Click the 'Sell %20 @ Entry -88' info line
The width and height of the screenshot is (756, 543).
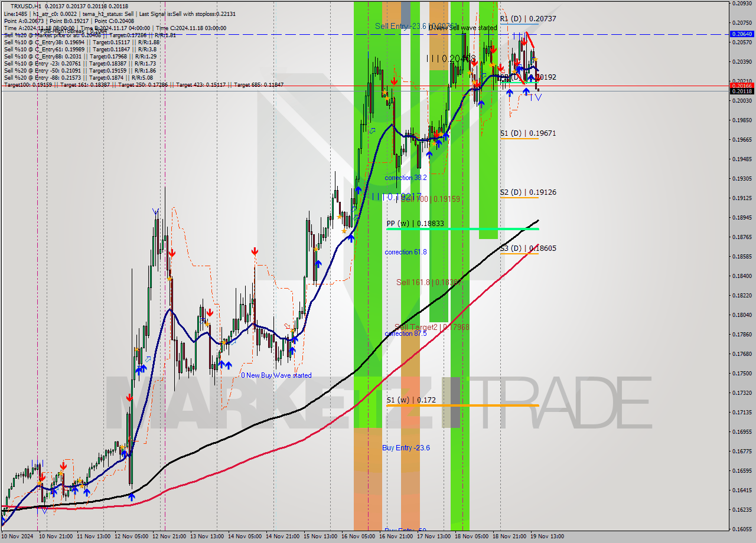tap(78, 78)
